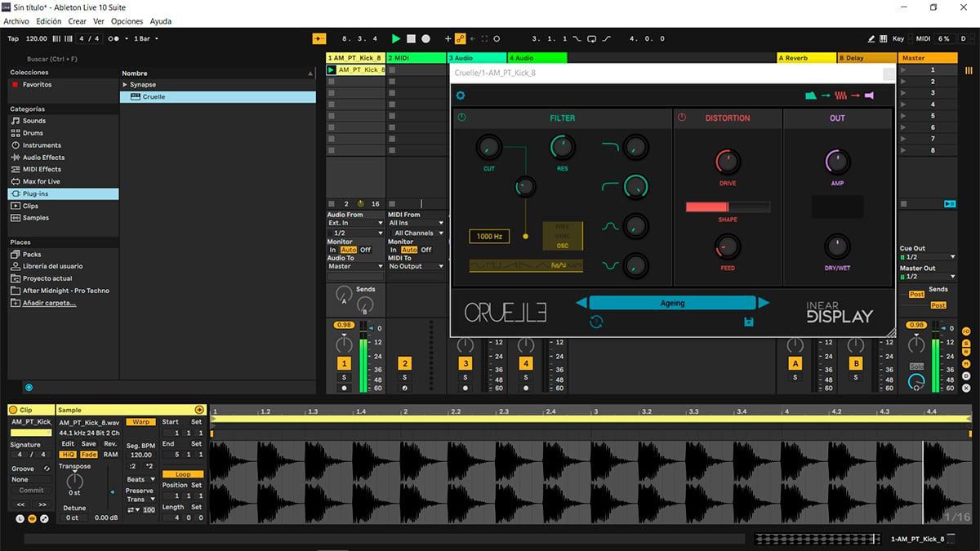The height and width of the screenshot is (551, 980).
Task: Toggle the clip Loop switch
Action: pos(183,474)
